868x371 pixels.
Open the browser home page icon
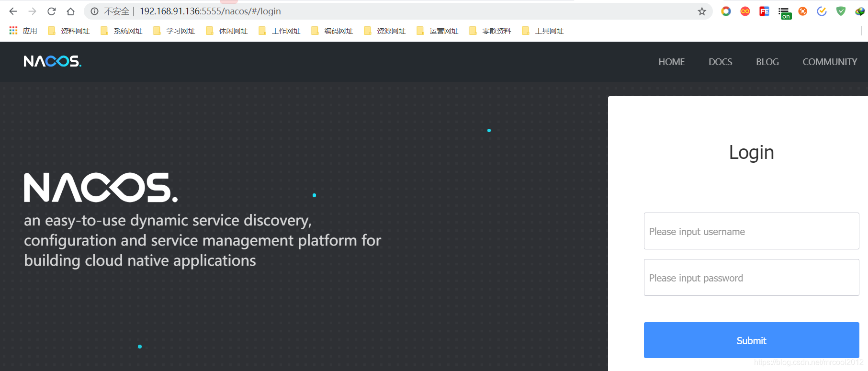70,11
